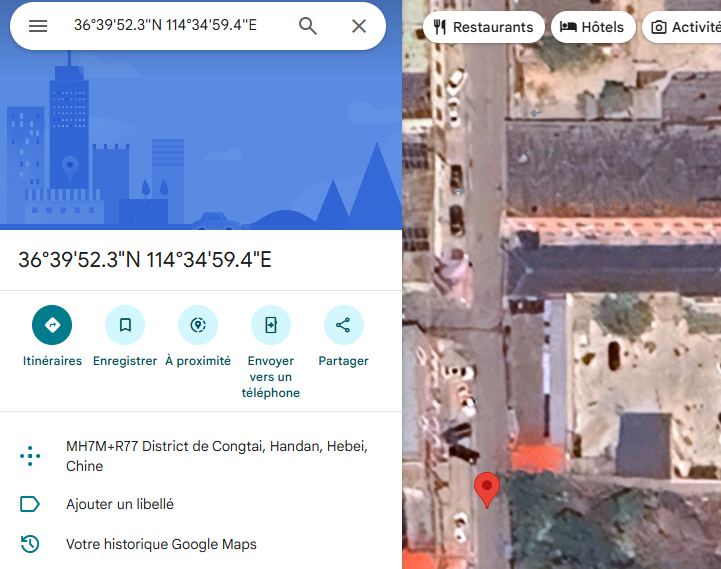
Task: Choose Ajouter un libellé
Action: [120, 504]
